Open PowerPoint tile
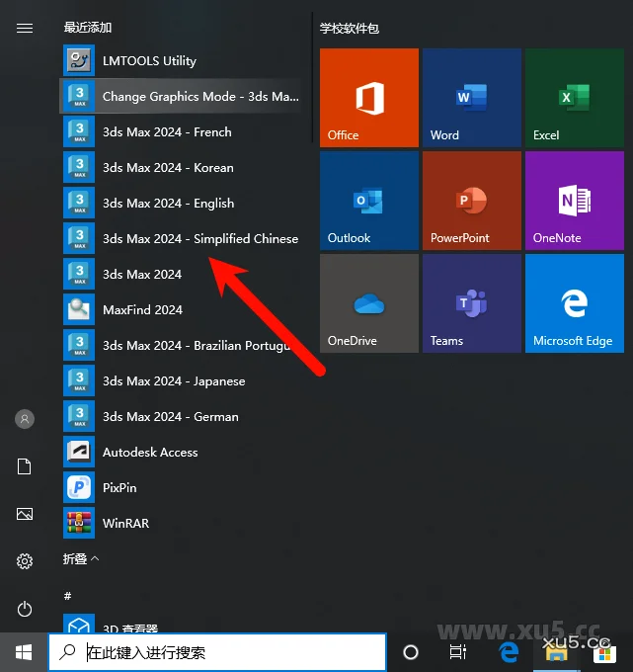 click(471, 201)
